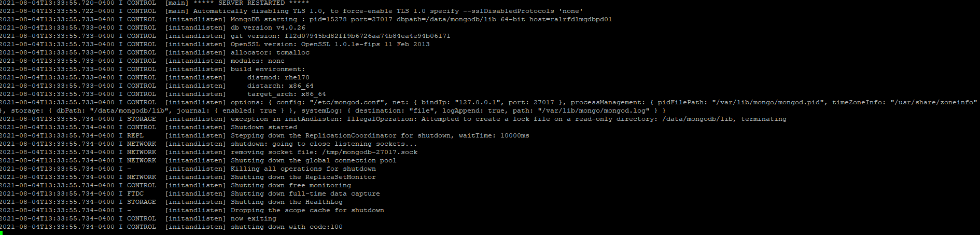Click the distmod: rhel70 text
This screenshot has height=235, width=980.
278,77
